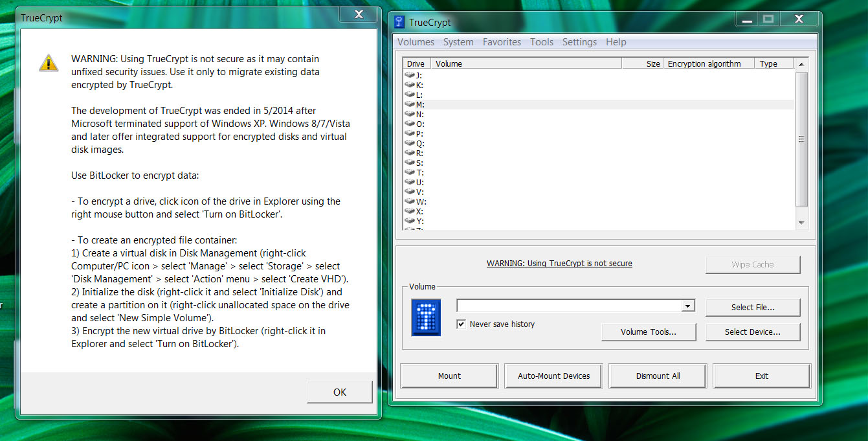Click the Mount button

[449, 376]
